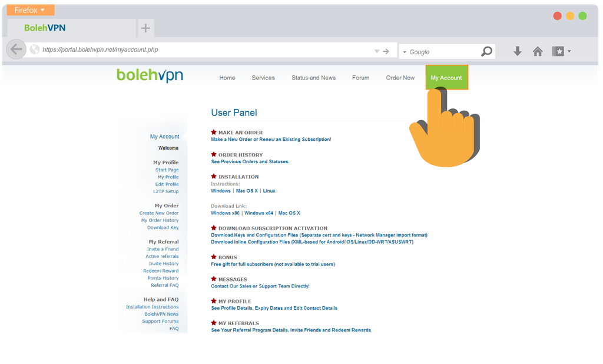
Task: Open the Home menu item
Action: [227, 78]
